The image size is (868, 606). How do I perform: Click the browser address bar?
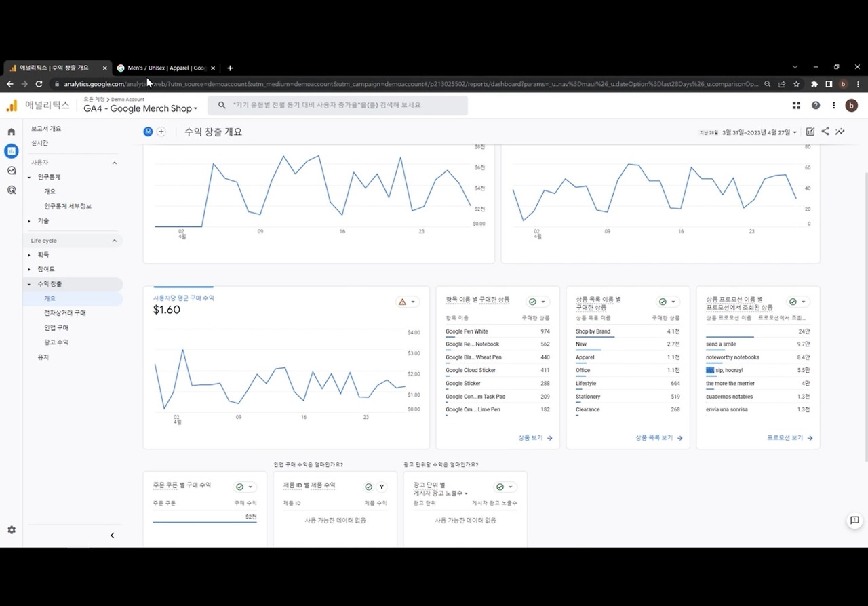[x=407, y=84]
